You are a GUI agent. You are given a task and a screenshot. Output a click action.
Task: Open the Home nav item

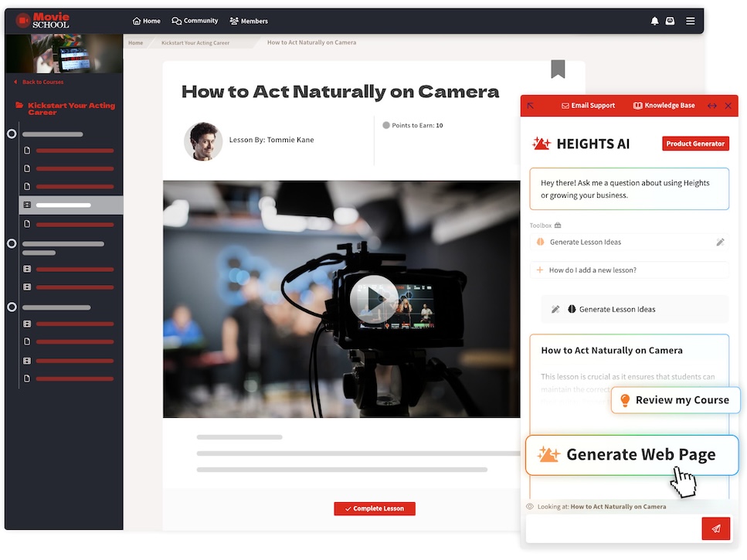(146, 21)
